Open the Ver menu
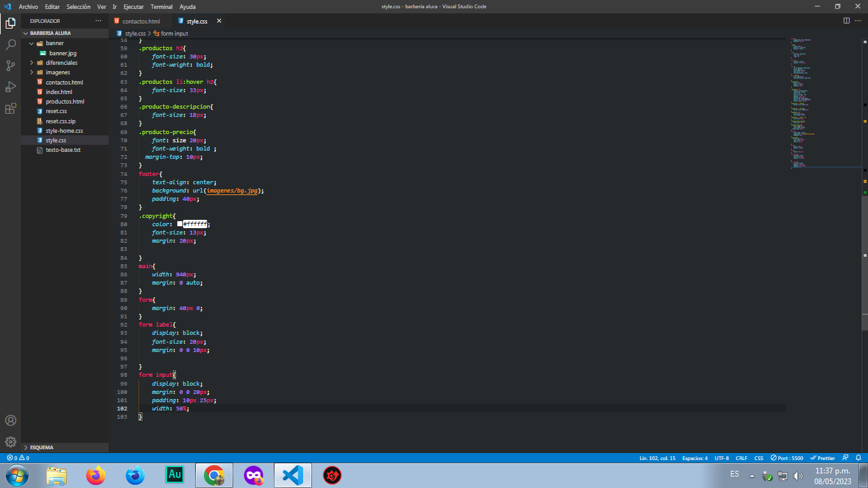The image size is (868, 488). 102,6
